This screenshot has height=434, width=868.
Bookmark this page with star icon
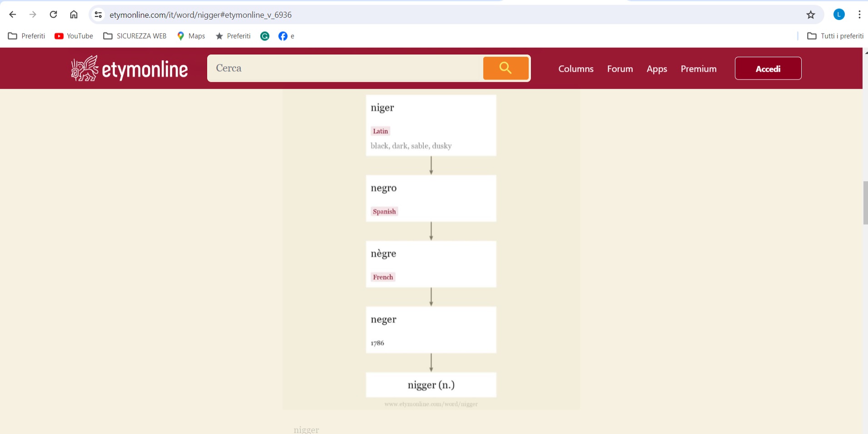(x=811, y=15)
